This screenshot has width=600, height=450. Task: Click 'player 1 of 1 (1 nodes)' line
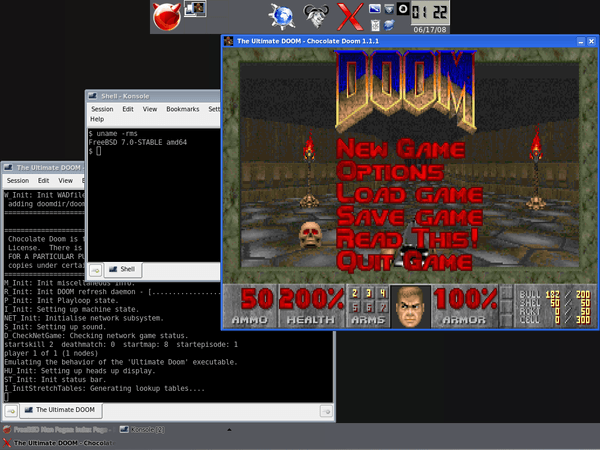[51, 353]
